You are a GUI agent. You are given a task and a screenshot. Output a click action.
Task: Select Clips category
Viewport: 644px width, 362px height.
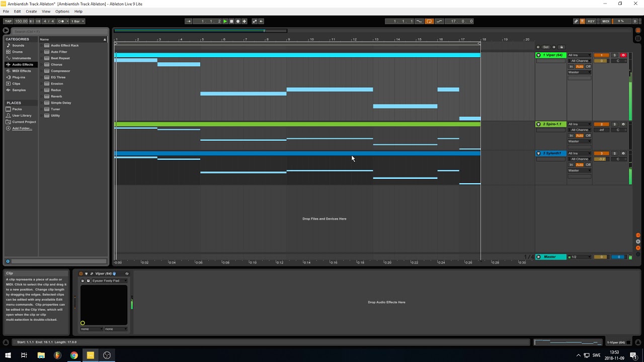(16, 83)
